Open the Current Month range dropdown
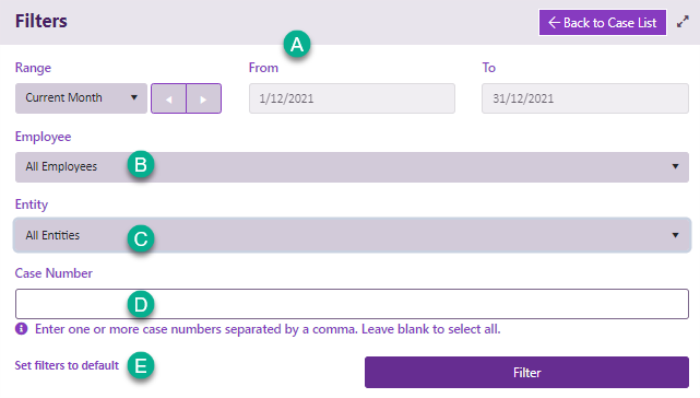Screen dimensions: 700x398 [81, 98]
